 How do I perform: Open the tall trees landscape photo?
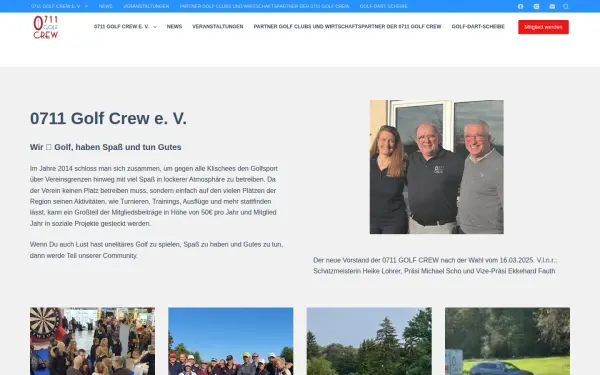(x=369, y=341)
